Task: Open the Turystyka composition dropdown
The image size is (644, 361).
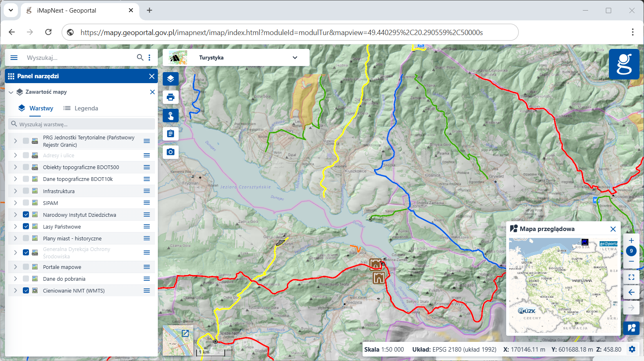Action: (x=294, y=57)
